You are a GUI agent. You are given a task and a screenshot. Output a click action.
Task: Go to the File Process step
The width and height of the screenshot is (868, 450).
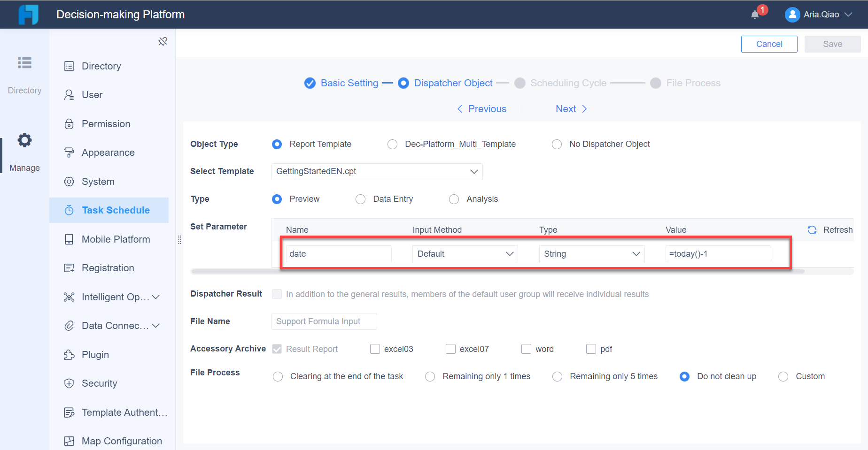point(693,83)
